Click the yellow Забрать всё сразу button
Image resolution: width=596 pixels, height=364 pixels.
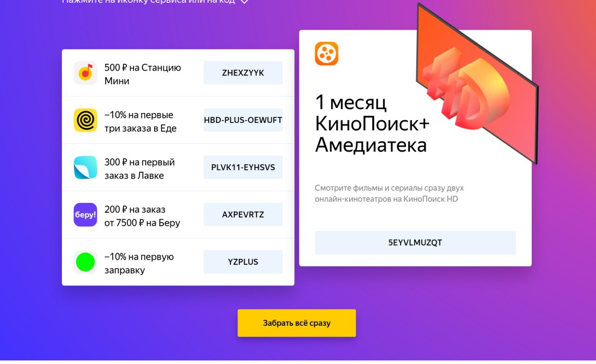(297, 323)
